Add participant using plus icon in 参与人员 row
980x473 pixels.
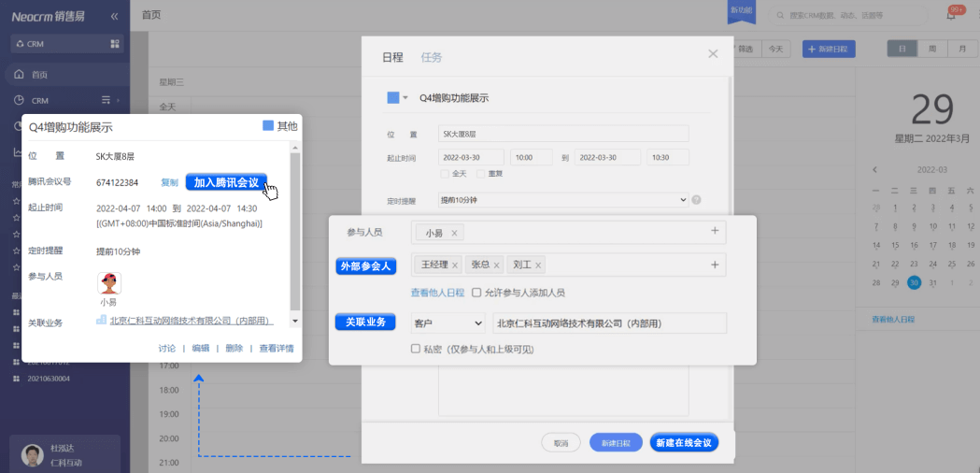pos(715,231)
